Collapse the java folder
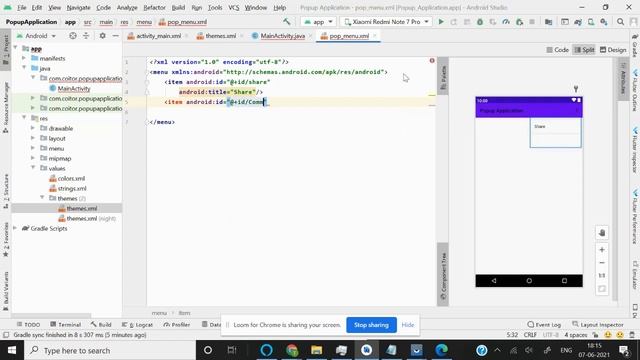The width and height of the screenshot is (640, 360). (24, 68)
